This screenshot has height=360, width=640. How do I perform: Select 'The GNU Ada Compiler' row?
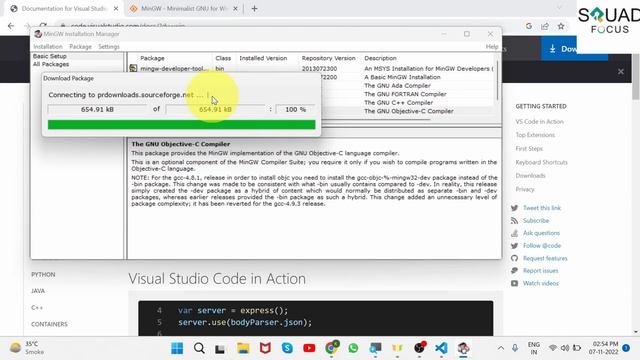(397, 86)
